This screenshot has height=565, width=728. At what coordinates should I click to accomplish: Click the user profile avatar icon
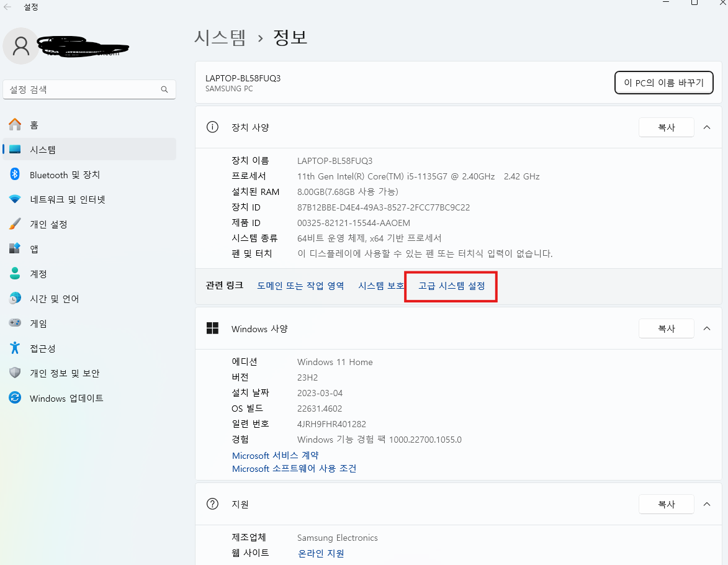(21, 46)
